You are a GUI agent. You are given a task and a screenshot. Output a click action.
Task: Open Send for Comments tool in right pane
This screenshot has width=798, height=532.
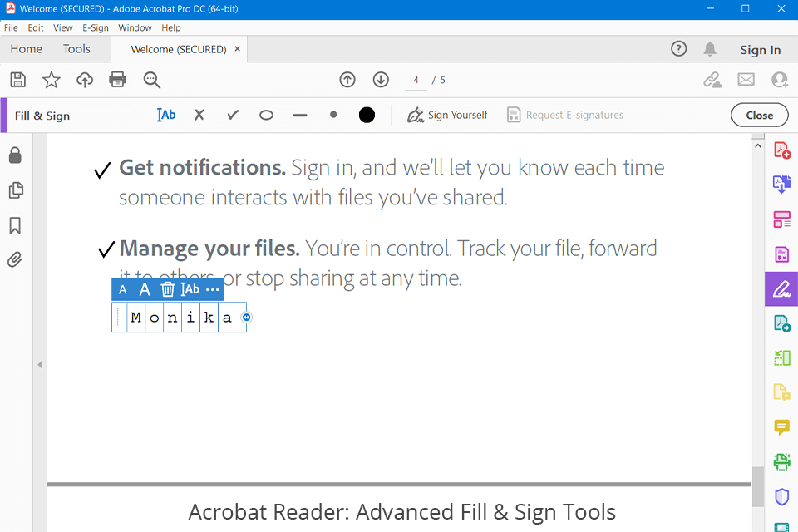pyautogui.click(x=781, y=323)
